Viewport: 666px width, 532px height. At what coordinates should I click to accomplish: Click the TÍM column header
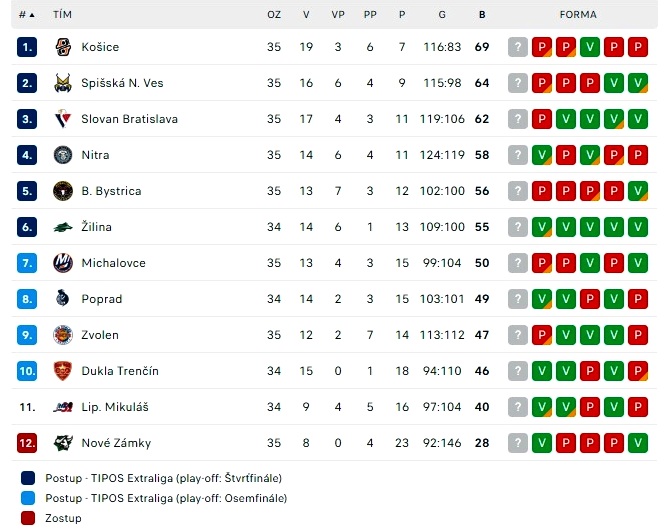click(x=62, y=15)
